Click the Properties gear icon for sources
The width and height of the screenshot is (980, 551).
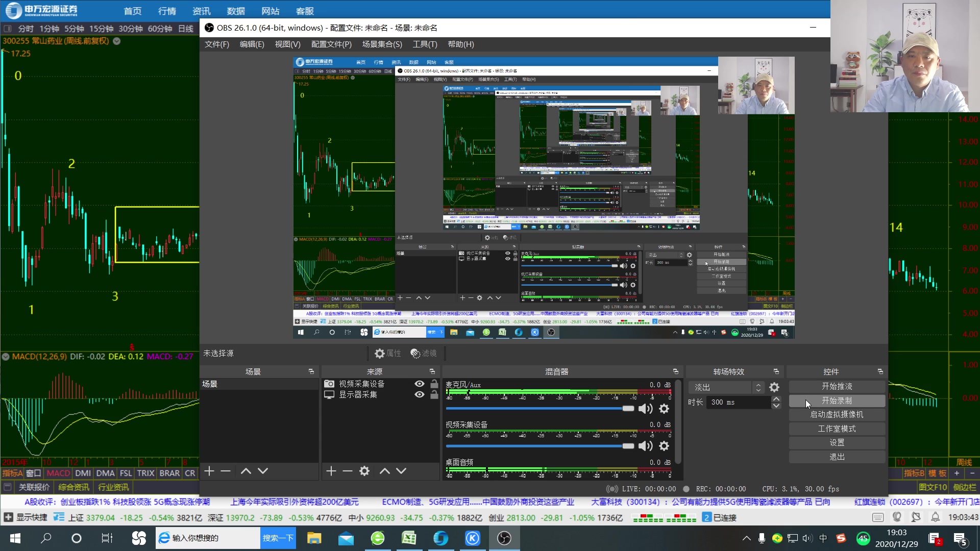tap(379, 353)
